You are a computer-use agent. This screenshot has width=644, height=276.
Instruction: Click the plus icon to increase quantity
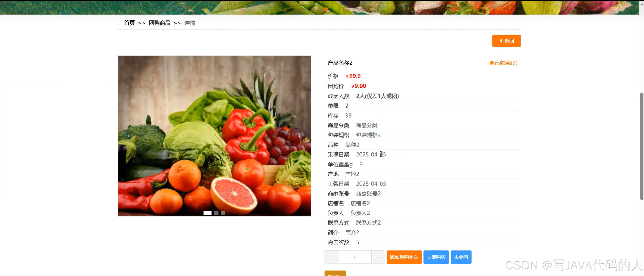click(x=378, y=257)
